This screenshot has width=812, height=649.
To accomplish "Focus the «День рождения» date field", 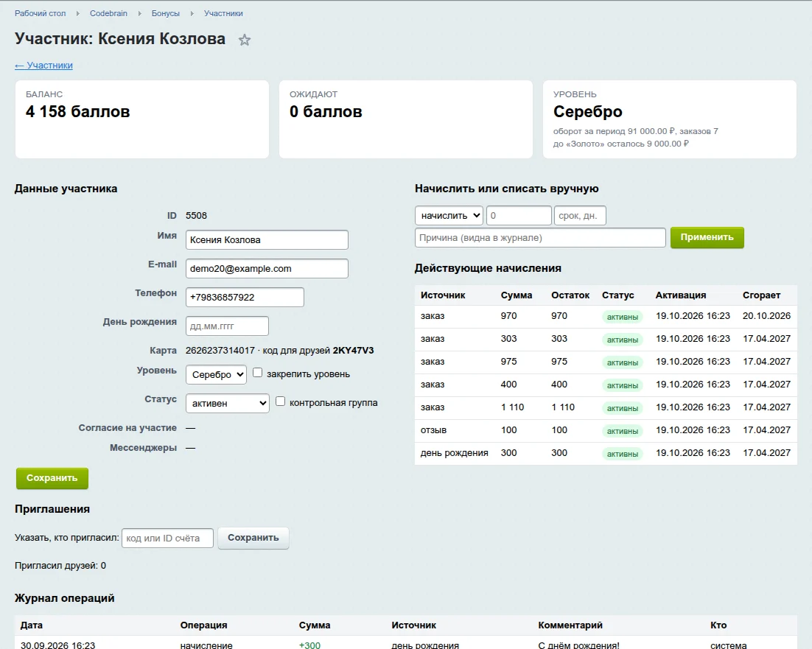I will tap(227, 326).
